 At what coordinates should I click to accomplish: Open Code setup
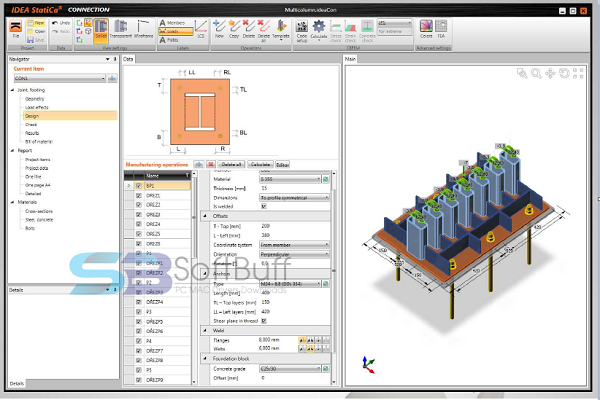point(302,31)
